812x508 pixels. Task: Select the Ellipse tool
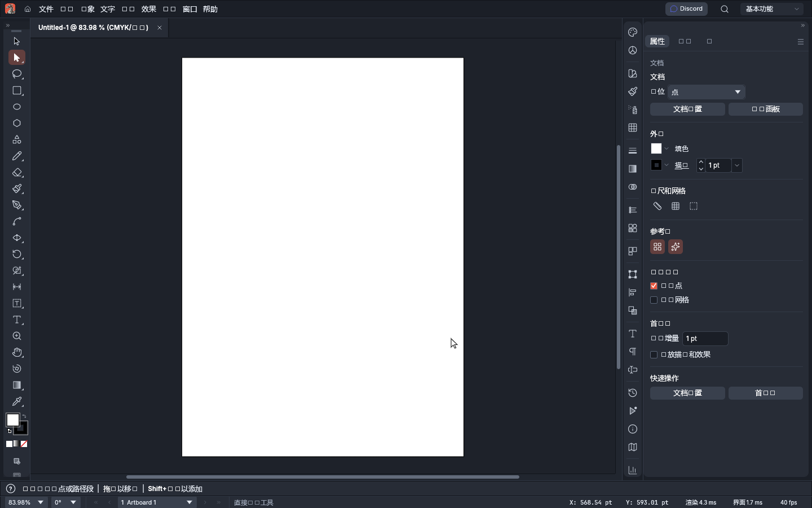[17, 107]
